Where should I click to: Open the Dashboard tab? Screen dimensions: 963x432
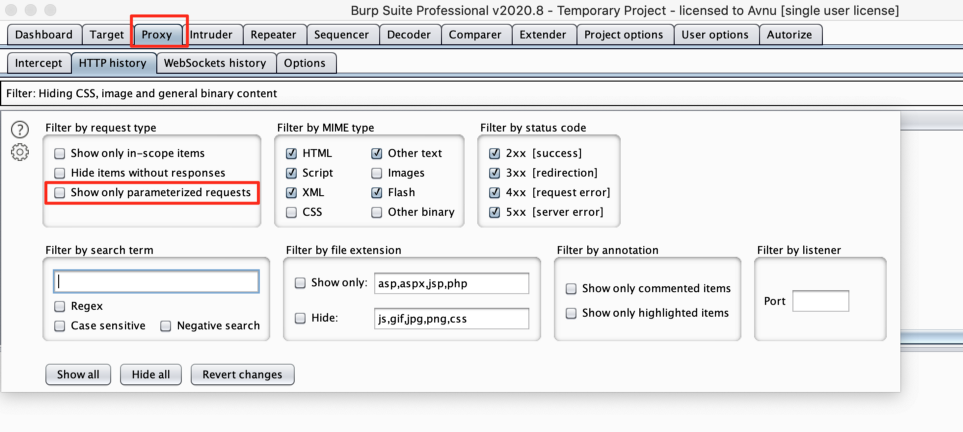pos(44,35)
